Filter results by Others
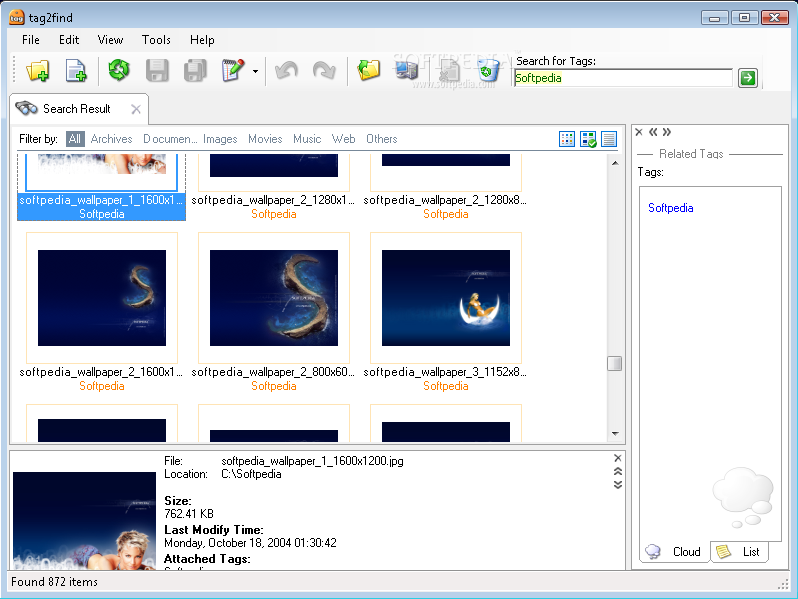 (382, 139)
